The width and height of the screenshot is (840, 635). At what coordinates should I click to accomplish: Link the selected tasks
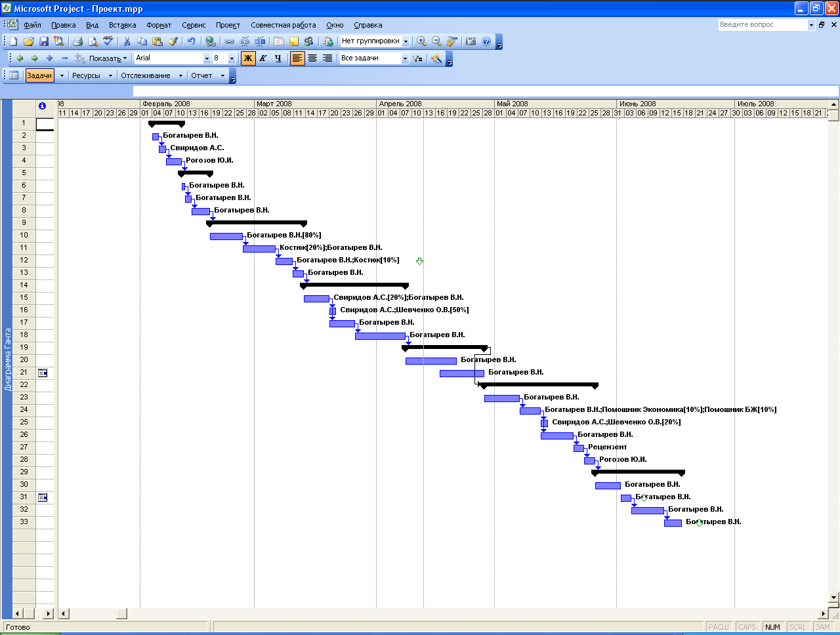[230, 41]
